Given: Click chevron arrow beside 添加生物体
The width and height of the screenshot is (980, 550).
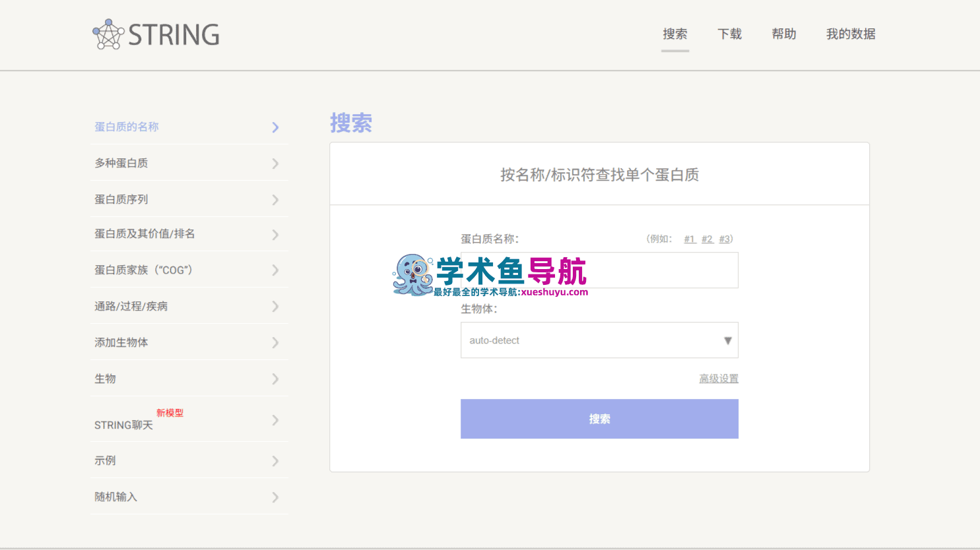Looking at the screenshot, I should pos(276,343).
